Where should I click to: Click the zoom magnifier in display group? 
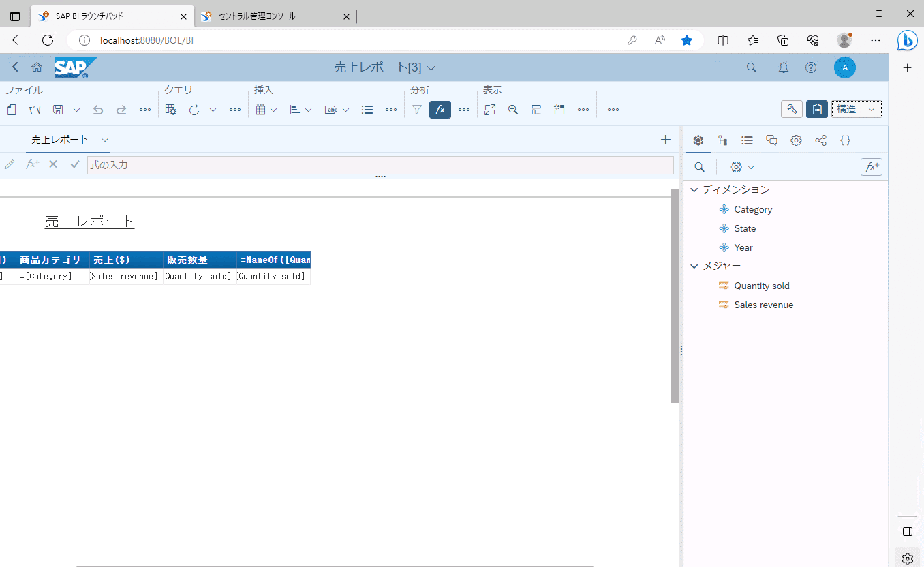513,110
